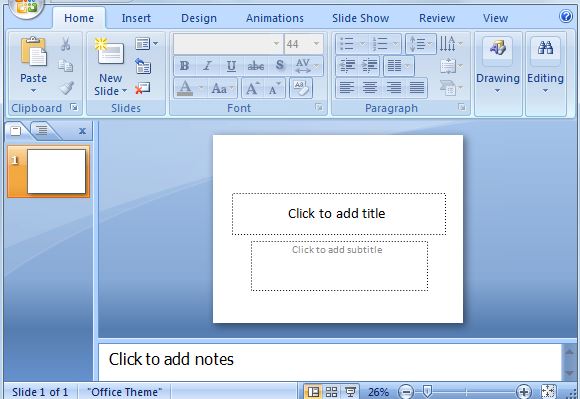Add a New Slide via icon
Screen dimensions: 580x399
[109, 52]
